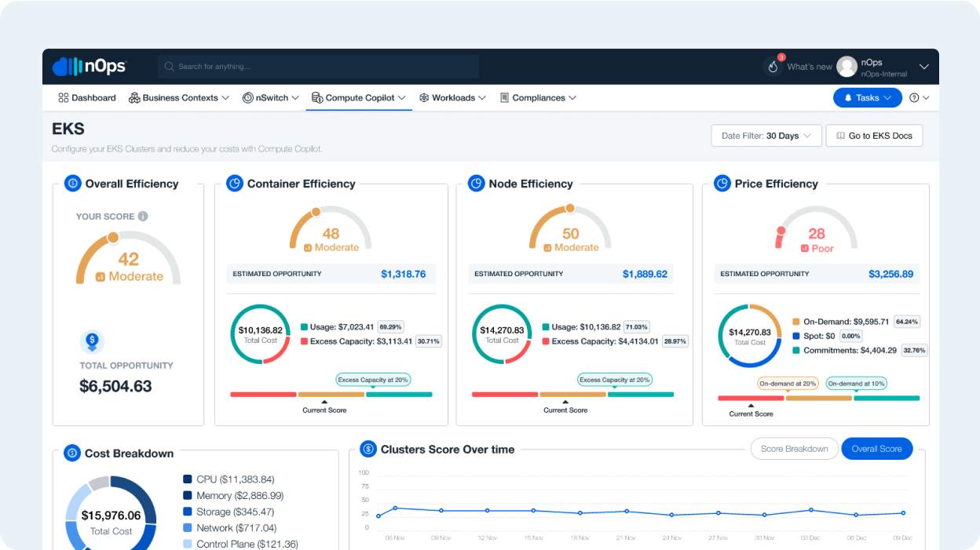This screenshot has height=550, width=980.
Task: Open the Tasks dropdown button
Action: coord(868,98)
